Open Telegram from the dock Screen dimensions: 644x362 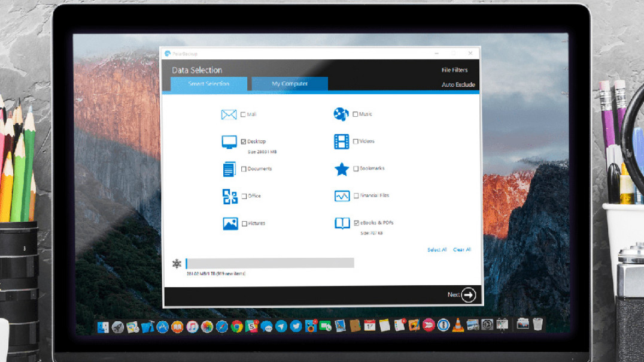click(281, 327)
